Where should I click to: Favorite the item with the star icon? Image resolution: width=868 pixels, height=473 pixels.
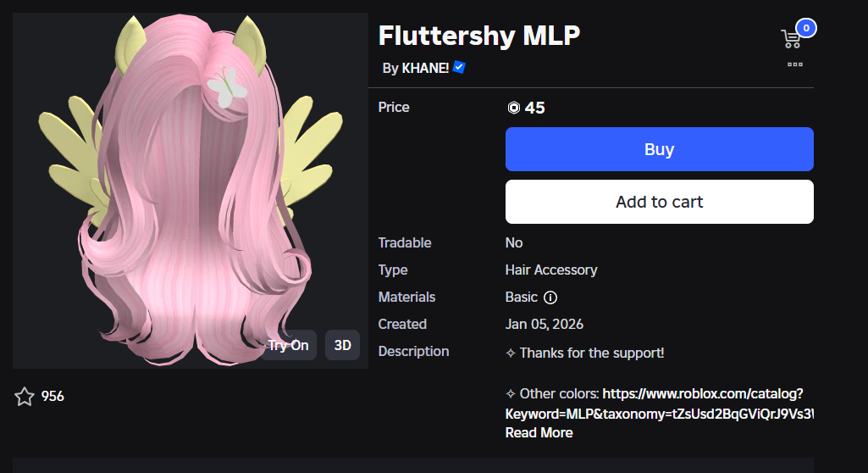[25, 396]
